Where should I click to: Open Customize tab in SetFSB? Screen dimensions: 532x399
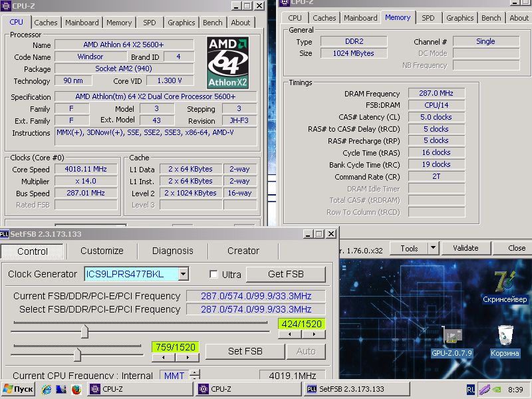(102, 251)
